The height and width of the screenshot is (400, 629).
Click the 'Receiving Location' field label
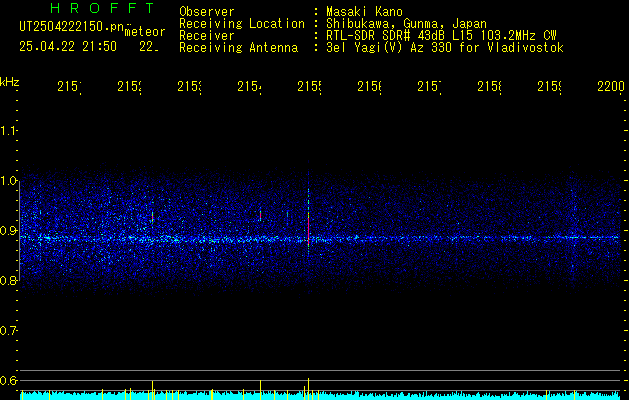(242, 23)
